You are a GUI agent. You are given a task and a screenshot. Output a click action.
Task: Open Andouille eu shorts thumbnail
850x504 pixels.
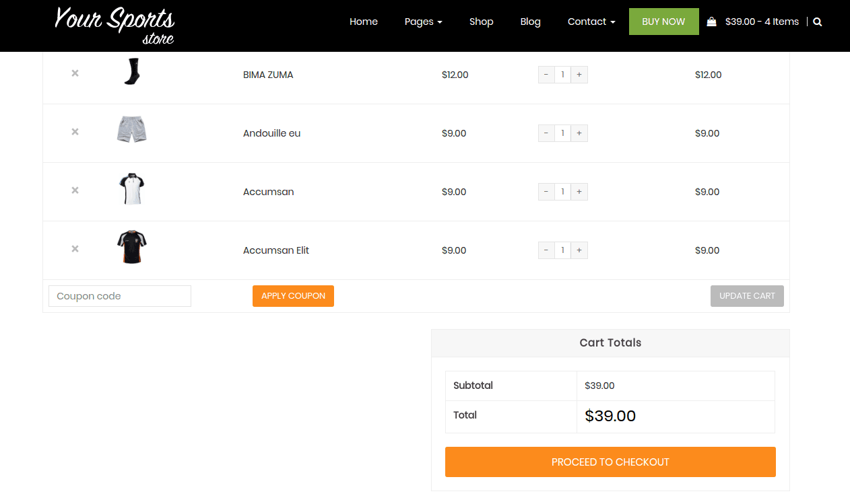pos(131,129)
